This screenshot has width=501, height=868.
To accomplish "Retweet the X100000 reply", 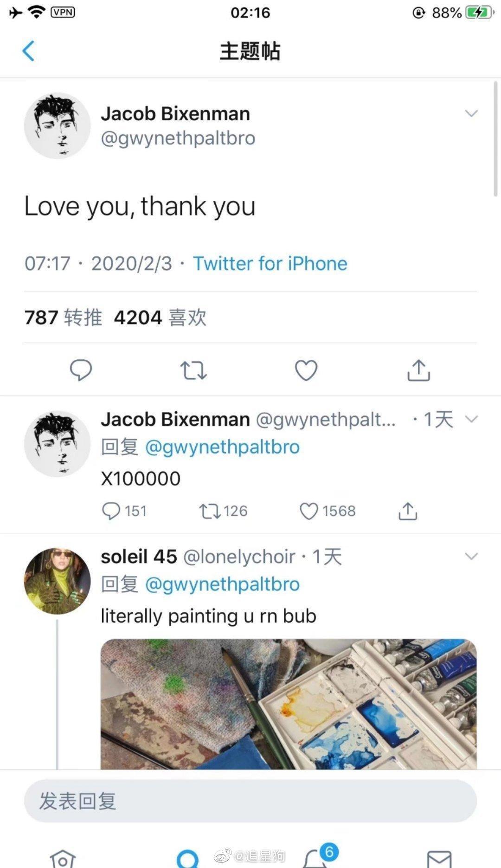I will pos(209,511).
